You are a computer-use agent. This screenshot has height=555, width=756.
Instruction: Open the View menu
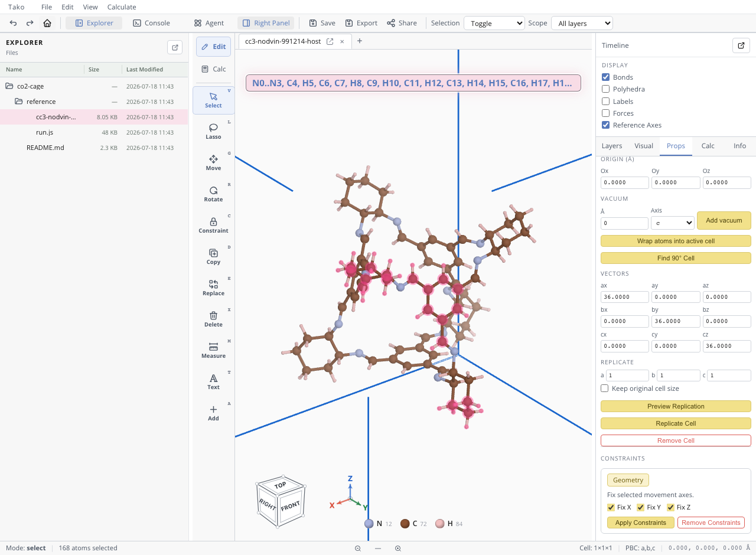tap(90, 7)
